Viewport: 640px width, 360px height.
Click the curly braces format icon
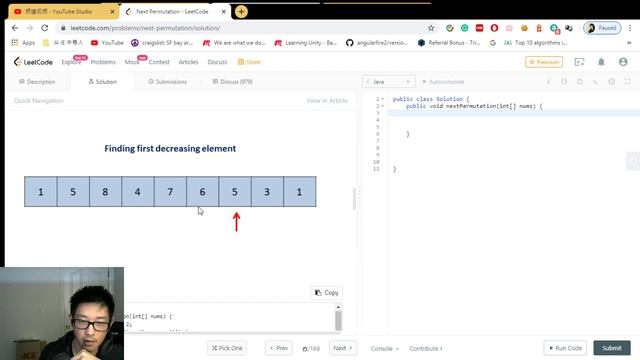pyautogui.click(x=564, y=82)
